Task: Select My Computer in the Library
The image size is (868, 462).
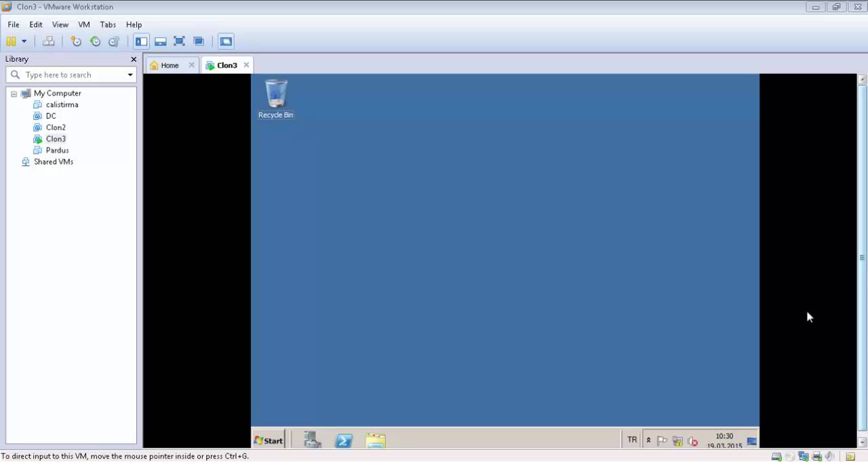Action: 57,93
